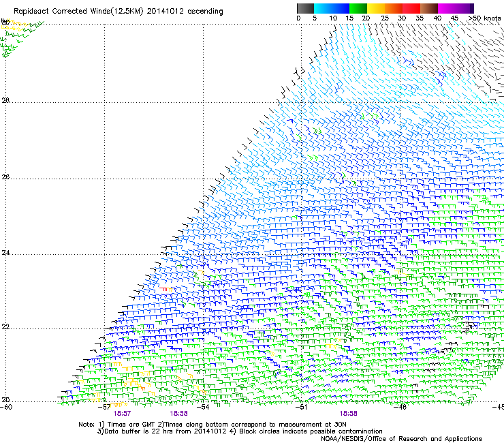This screenshot has height=443, width=504.
Task: Click the lone red wind barb on the map
Action: coord(163,288)
